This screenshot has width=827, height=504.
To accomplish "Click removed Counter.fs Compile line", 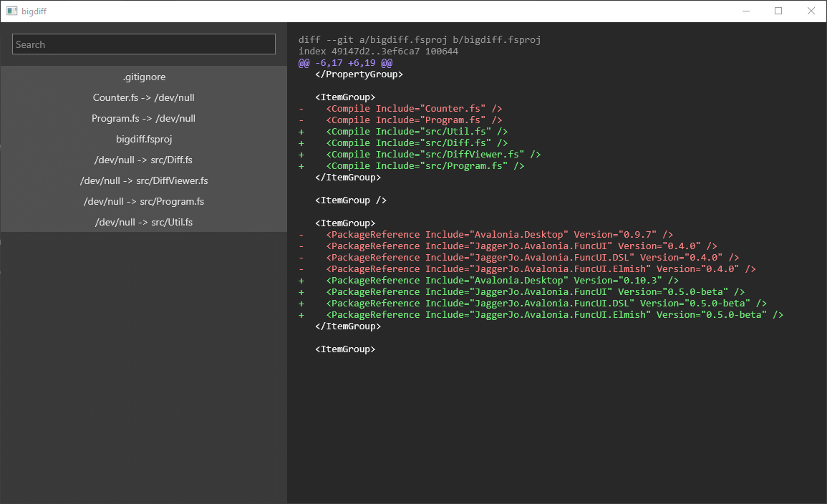I will 400,109.
